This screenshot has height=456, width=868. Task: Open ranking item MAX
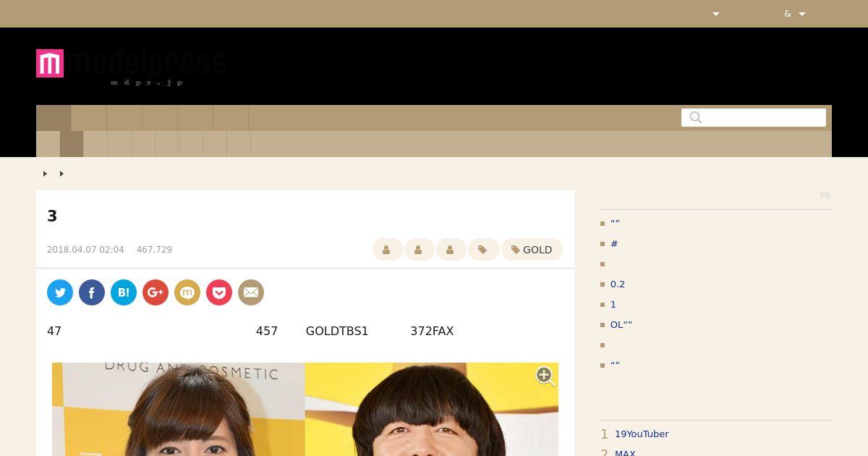(625, 453)
